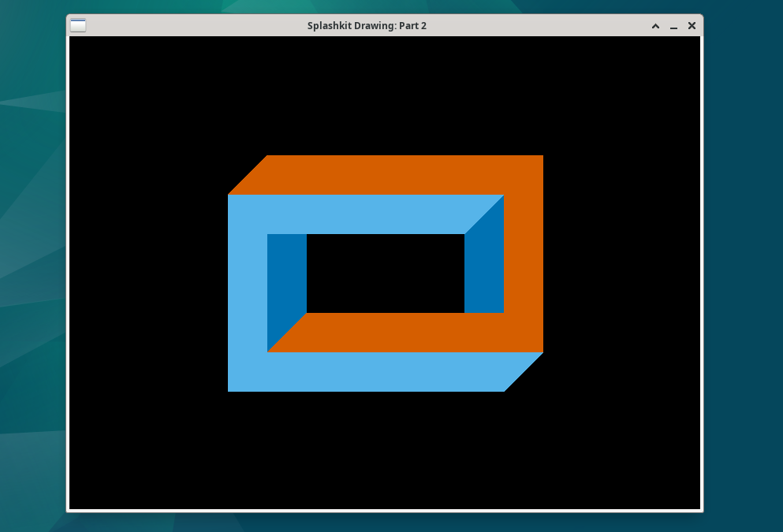Open the window menu from the title bar icon
The height and width of the screenshot is (532, 783).
pyautogui.click(x=77, y=24)
